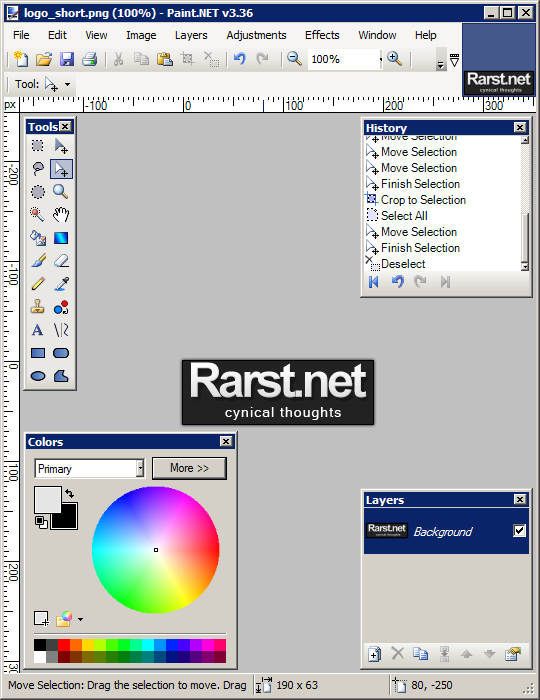Close the Colors panel
Viewport: 540px width, 700px height.
pos(226,442)
